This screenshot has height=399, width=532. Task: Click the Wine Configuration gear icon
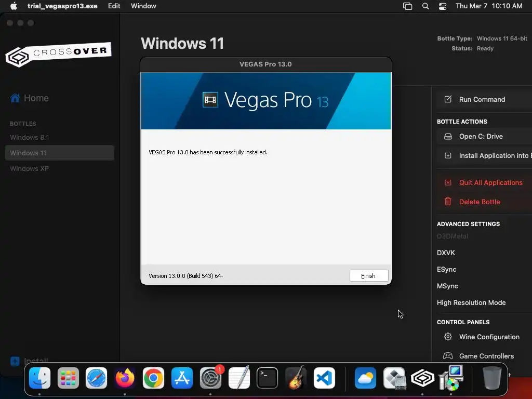(x=448, y=337)
